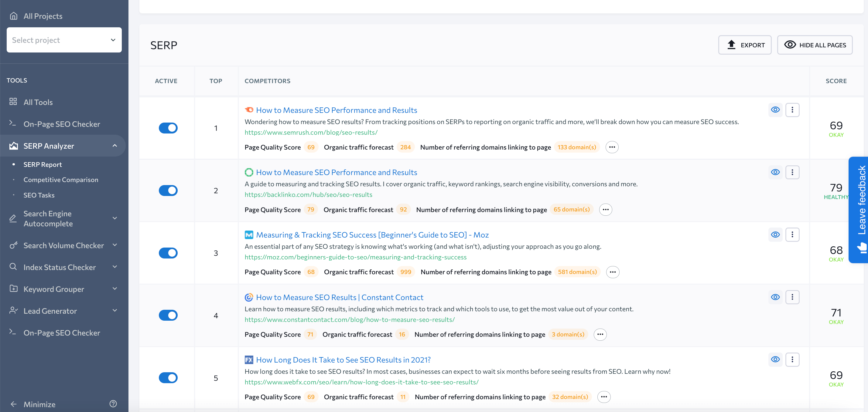
Task: Show more metrics for webfx result
Action: pyautogui.click(x=604, y=397)
